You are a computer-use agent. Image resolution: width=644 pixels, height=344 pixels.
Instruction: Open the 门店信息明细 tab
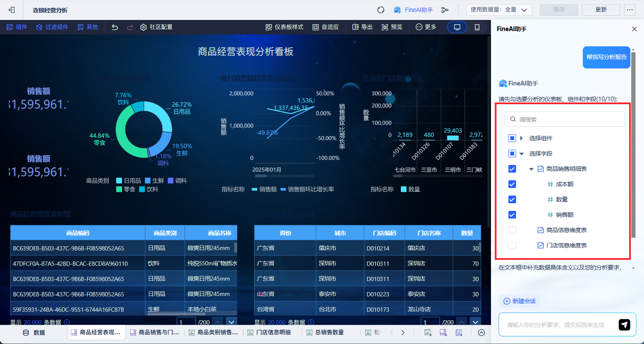[x=270, y=333]
